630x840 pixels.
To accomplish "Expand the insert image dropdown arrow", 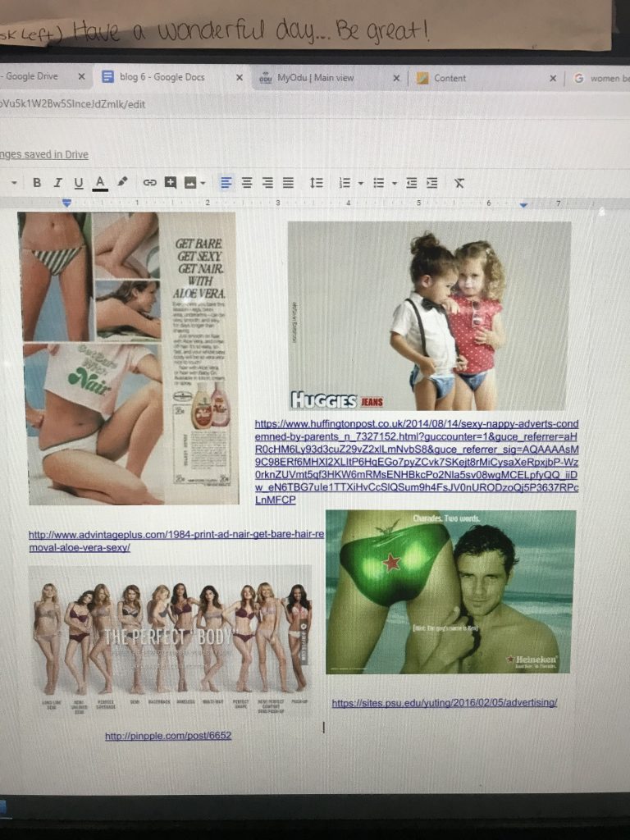I will coord(203,183).
